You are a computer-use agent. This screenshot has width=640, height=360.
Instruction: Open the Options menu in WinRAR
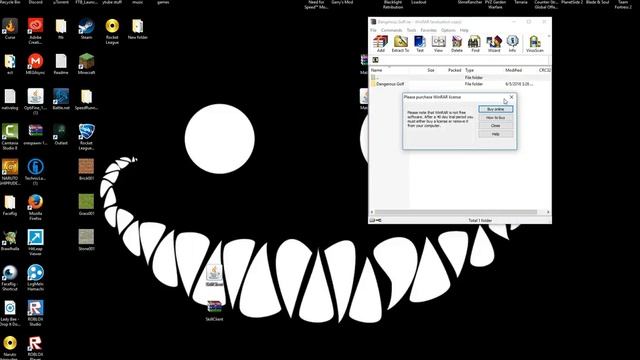448,30
